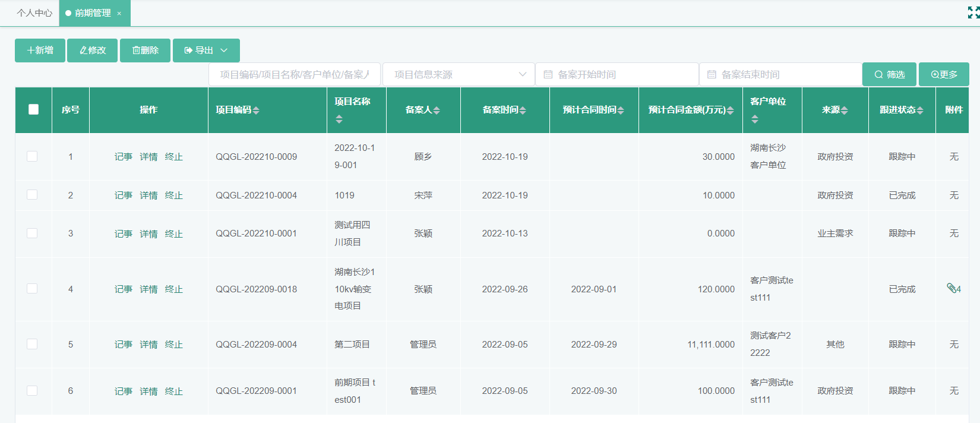
Task: Sort by 来源 column arrows
Action: pyautogui.click(x=844, y=111)
